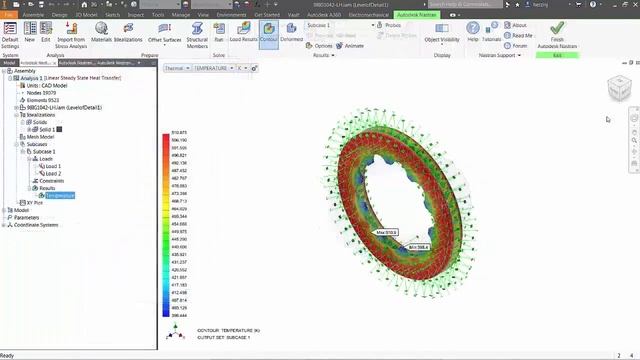Click the Search Help input field
Image resolution: width=640 pixels, height=360 pixels.
click(x=465, y=4)
